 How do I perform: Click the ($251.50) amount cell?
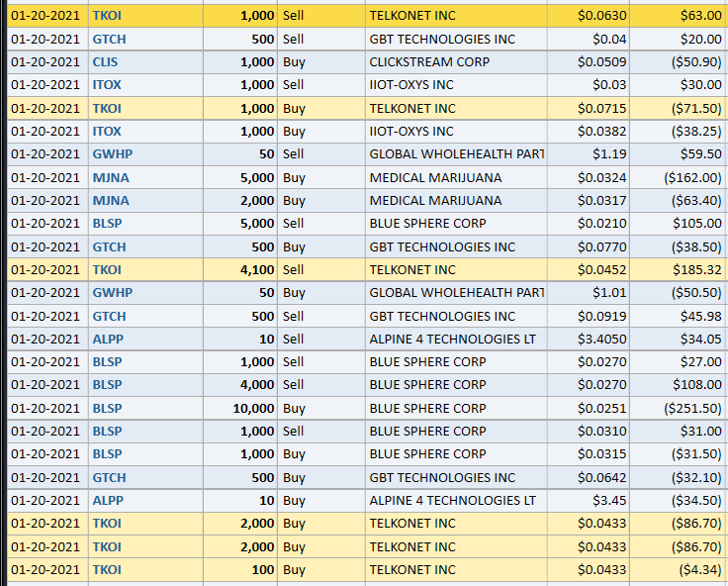(678, 408)
